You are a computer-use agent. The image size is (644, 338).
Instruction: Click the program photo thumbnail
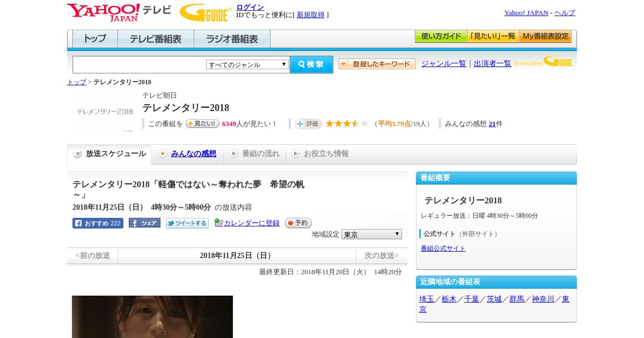click(152, 317)
